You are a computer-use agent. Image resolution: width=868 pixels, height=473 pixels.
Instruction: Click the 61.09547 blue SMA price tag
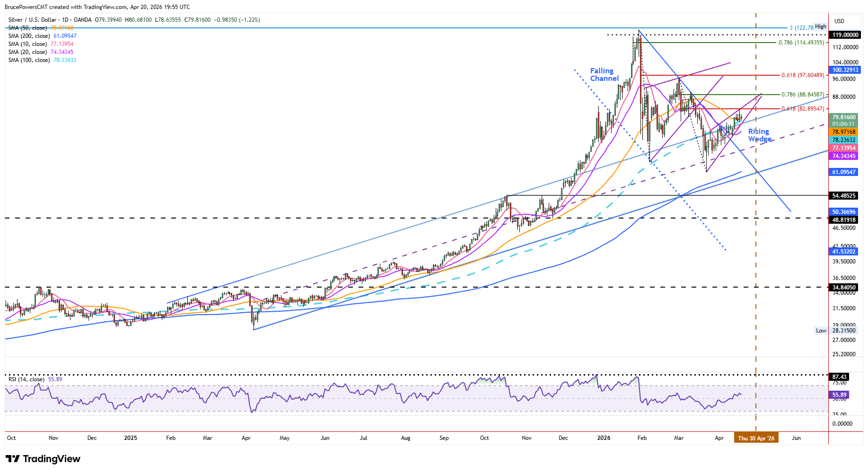tap(843, 172)
